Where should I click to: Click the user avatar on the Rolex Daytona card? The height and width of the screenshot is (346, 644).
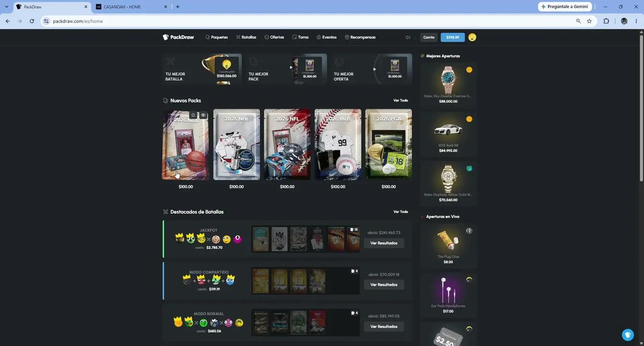pos(469,169)
